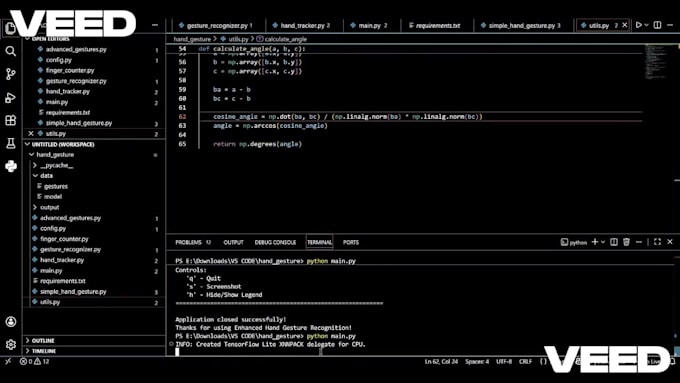The height and width of the screenshot is (383, 680).
Task: Show errors and warnings count in status bar
Action: coord(35,361)
